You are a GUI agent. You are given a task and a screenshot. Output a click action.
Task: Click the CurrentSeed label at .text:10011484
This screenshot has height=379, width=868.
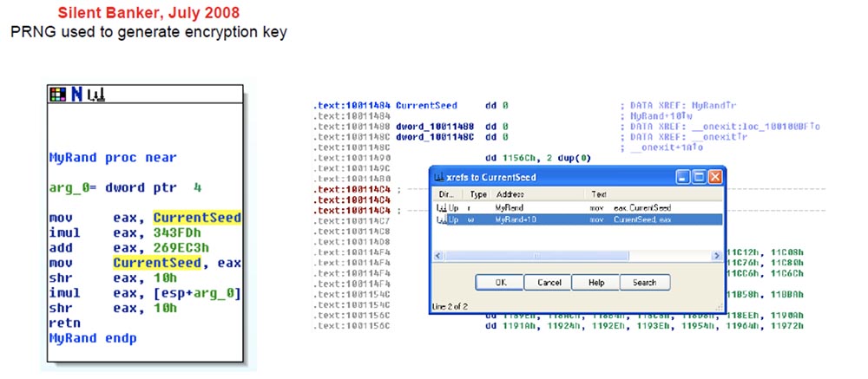pos(426,106)
